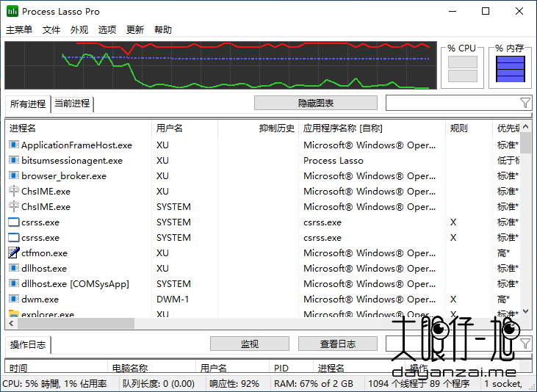Image resolution: width=537 pixels, height=392 pixels.
Task: Sort by the 用户名 column header in process list
Action: coord(184,128)
